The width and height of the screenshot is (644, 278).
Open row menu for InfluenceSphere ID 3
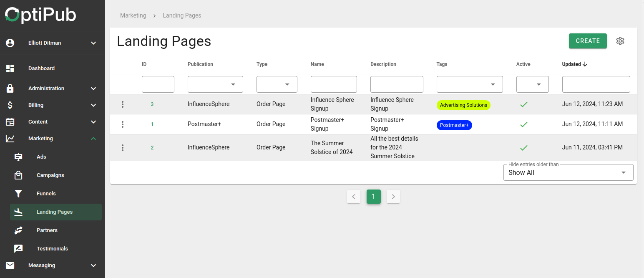pos(122,104)
